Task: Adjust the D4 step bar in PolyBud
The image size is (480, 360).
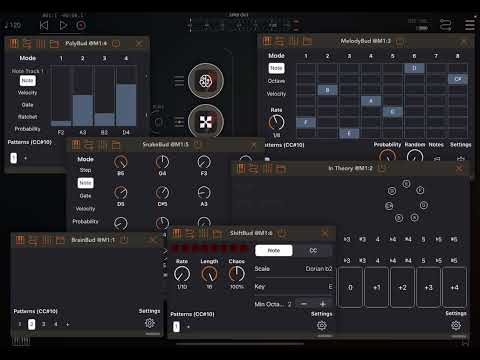Action: click(126, 105)
